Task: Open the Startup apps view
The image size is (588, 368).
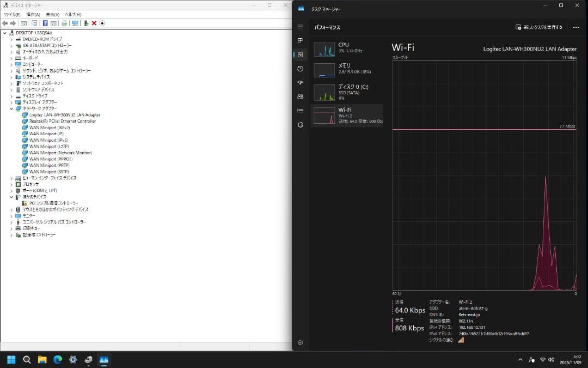Action: click(300, 82)
